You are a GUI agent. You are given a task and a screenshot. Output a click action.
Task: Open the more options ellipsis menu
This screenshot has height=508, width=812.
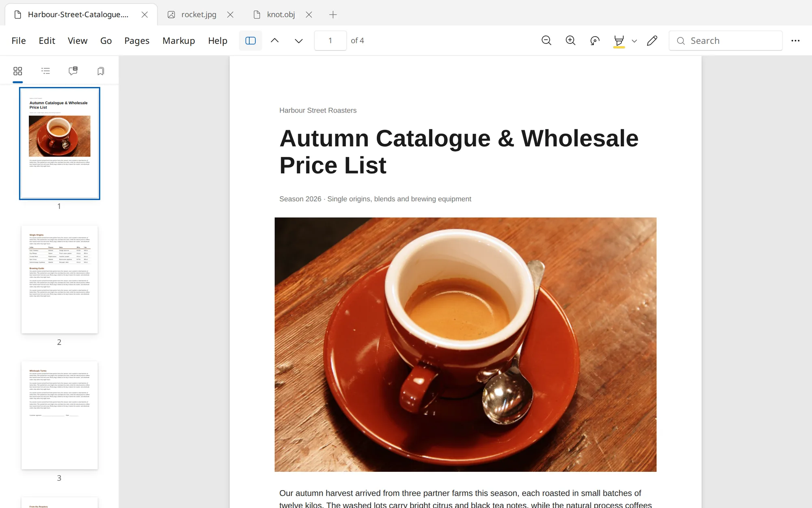point(795,41)
